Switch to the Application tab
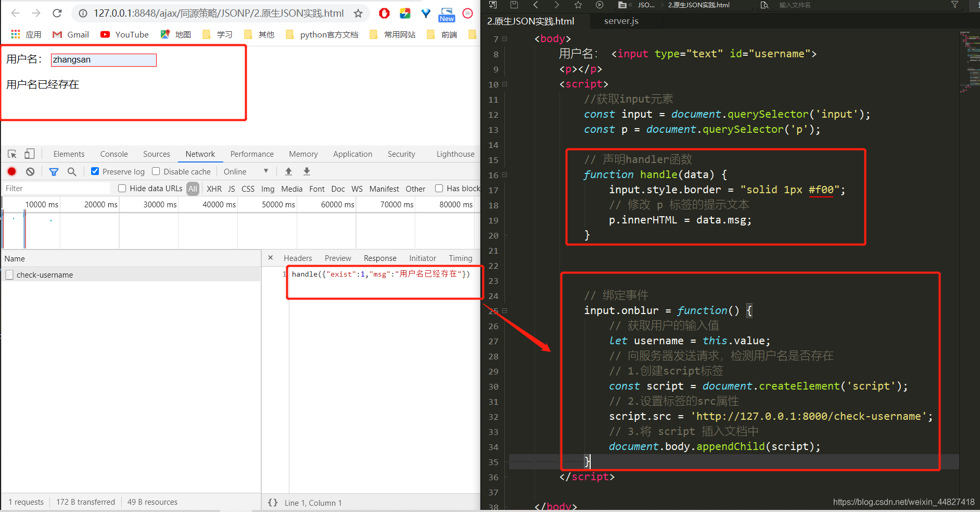This screenshot has height=512, width=980. 353,154
